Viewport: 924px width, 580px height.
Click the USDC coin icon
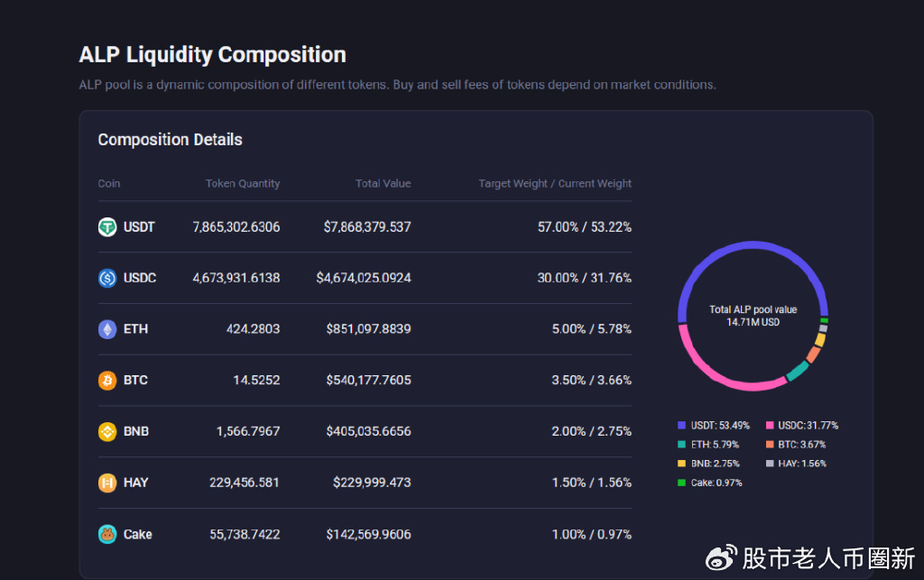tap(107, 278)
